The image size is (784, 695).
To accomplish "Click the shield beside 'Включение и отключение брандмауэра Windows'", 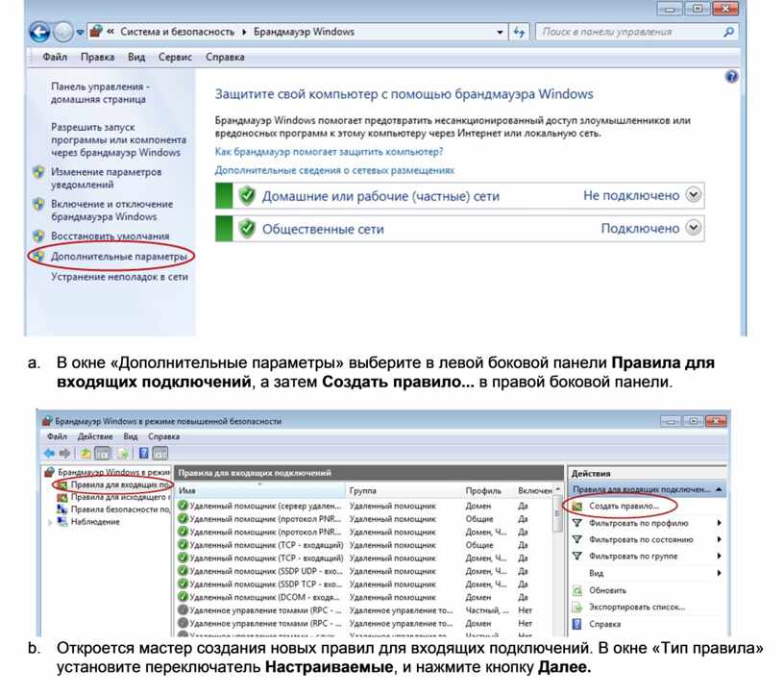I will [39, 204].
